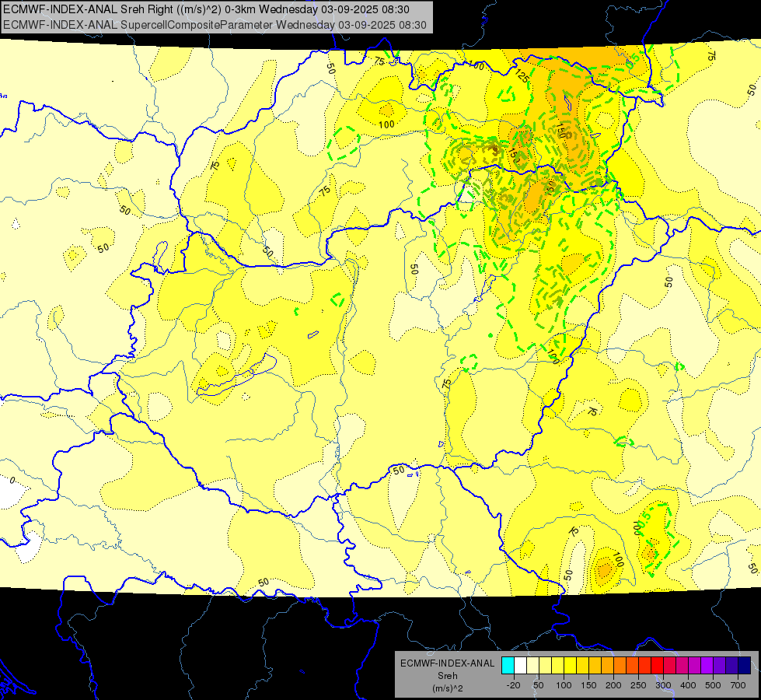Click the 300 legend tick label

664,685
